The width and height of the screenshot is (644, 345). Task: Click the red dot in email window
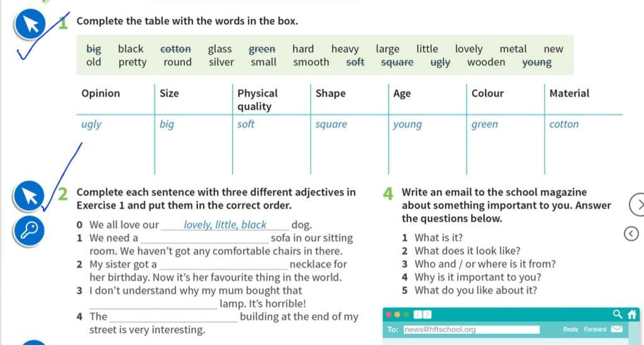pyautogui.click(x=389, y=315)
